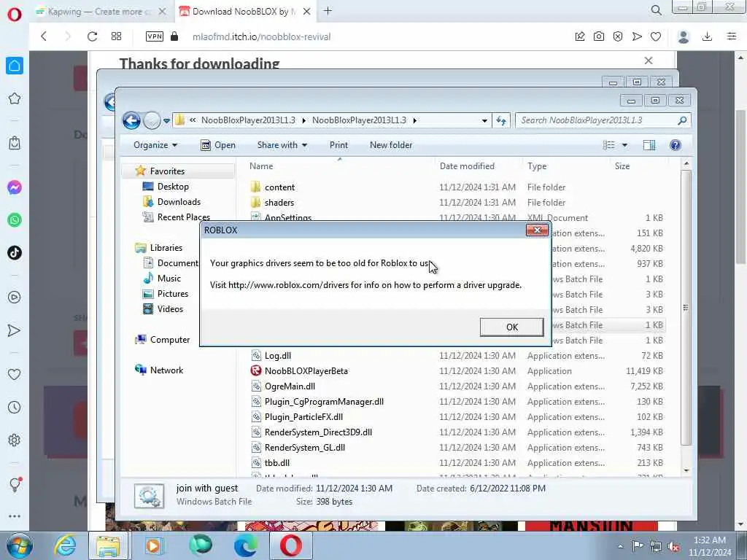Open Opera home sidebar icon

[x=15, y=66]
